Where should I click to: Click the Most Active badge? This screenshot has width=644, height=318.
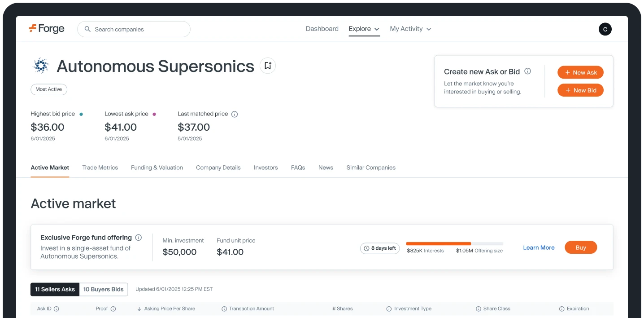click(x=49, y=89)
